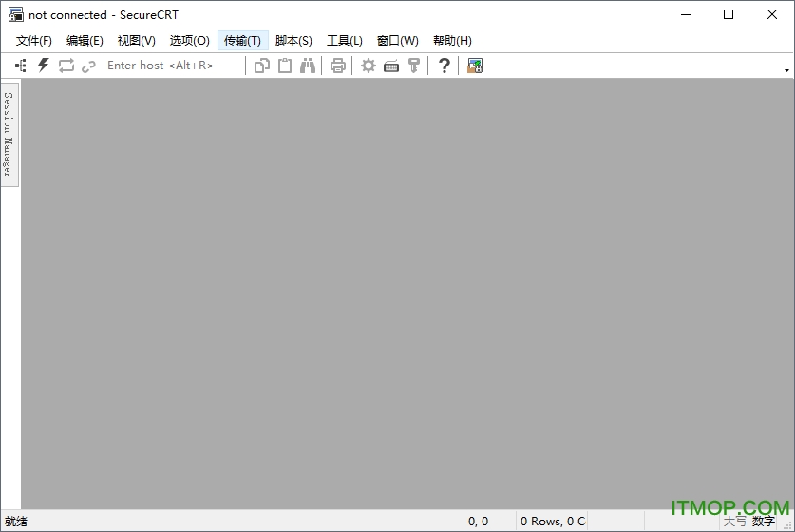The height and width of the screenshot is (532, 795).
Task: Open the 文件(F) menu
Action: click(x=34, y=41)
